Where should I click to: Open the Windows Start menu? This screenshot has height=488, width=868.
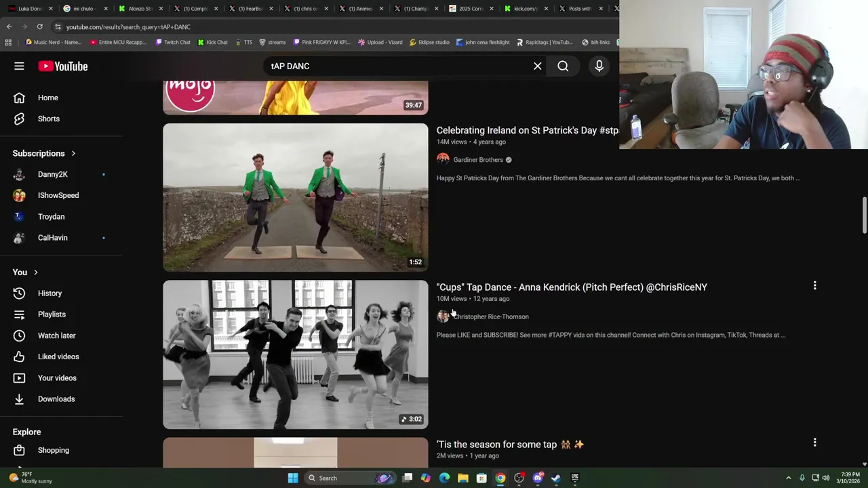293,478
